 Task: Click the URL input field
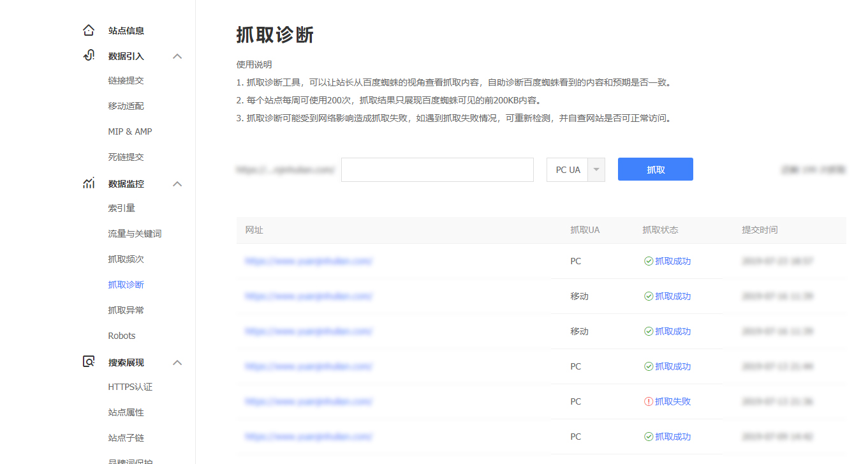(437, 169)
